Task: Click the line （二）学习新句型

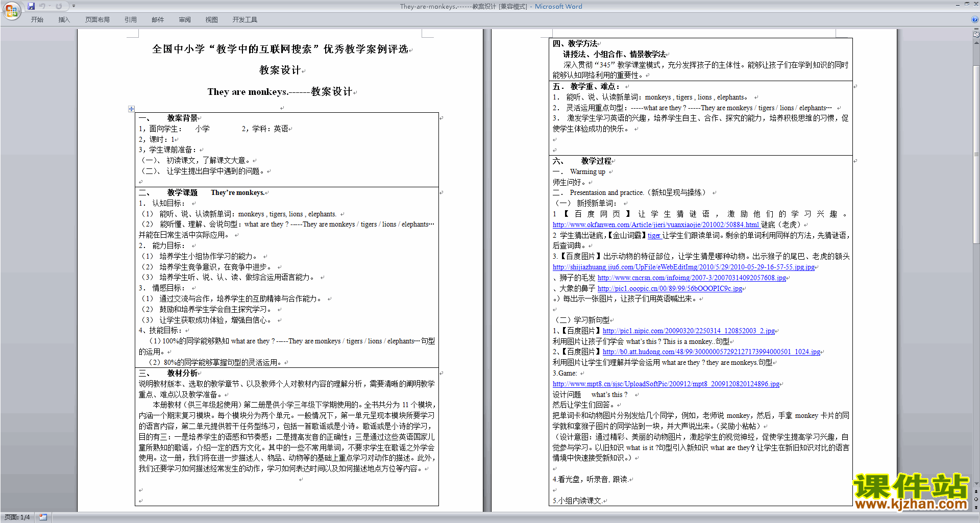Action: [581, 320]
